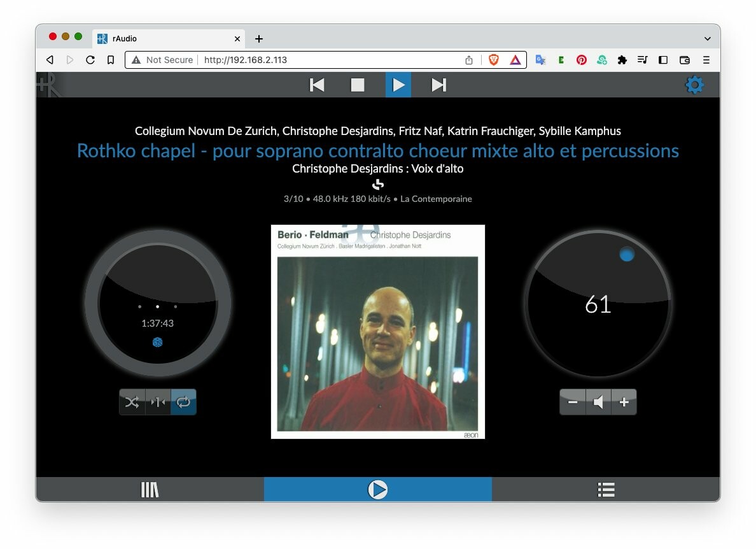Click the browser address bar URL
This screenshot has height=549, width=756.
tap(246, 60)
